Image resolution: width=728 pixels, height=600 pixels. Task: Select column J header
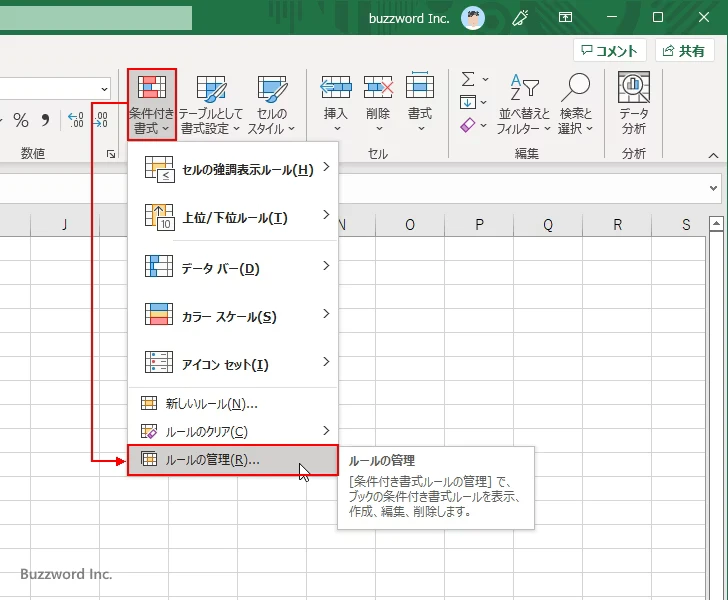(65, 225)
